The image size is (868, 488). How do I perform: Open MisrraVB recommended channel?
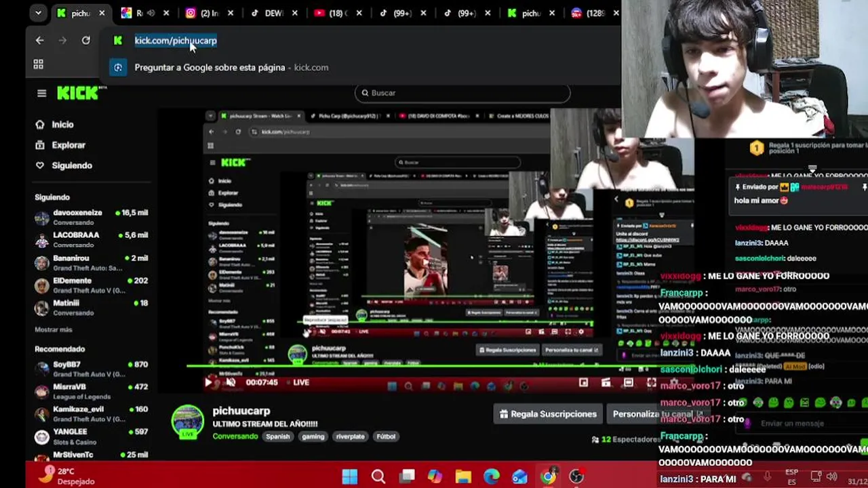[91, 391]
